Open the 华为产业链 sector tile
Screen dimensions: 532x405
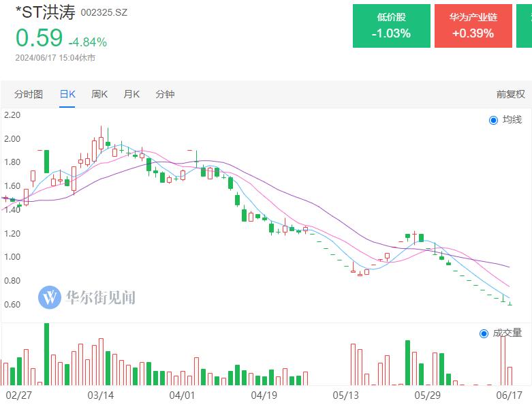click(x=473, y=26)
